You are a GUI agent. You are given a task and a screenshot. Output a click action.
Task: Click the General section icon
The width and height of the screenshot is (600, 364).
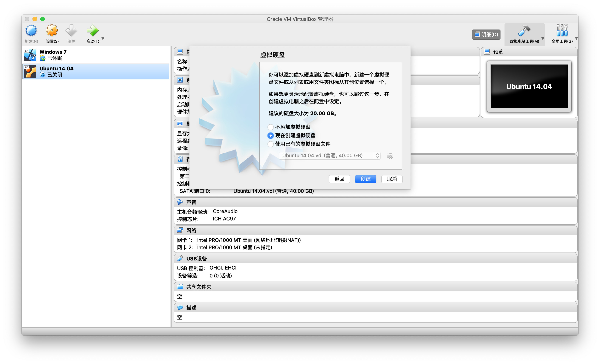[x=180, y=52]
